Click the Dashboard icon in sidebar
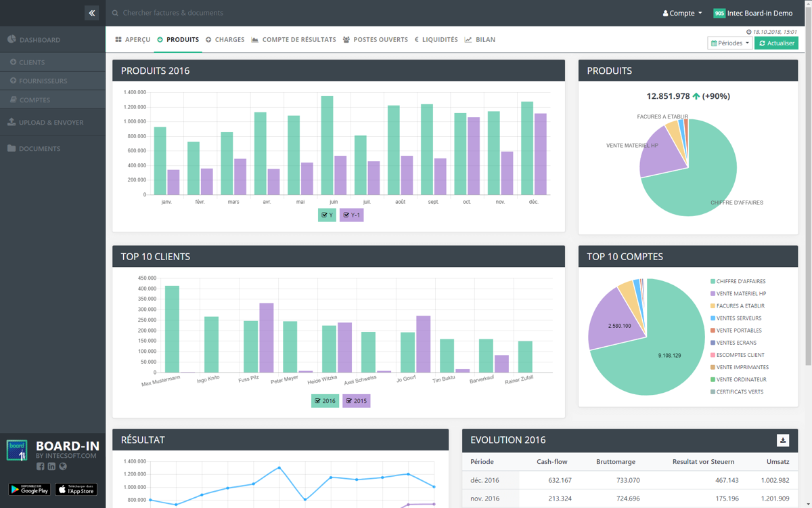Viewport: 812px width, 508px height. pyautogui.click(x=12, y=39)
